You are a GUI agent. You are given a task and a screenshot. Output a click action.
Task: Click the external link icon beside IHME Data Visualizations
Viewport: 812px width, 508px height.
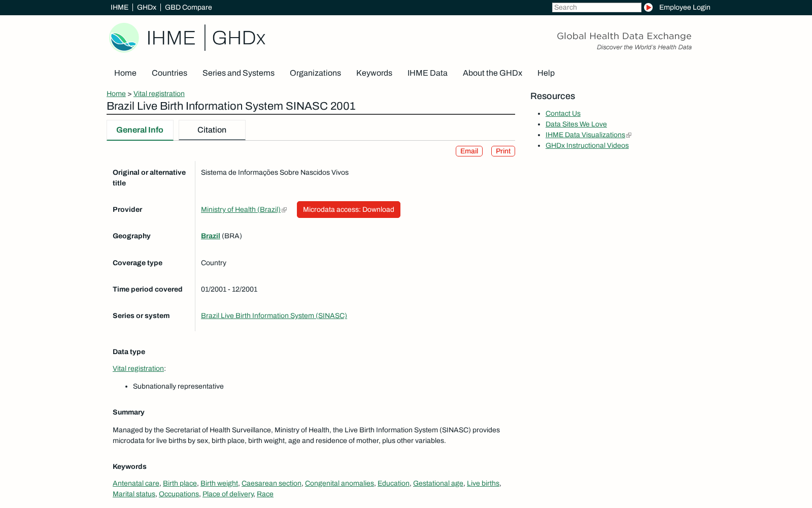coord(629,135)
